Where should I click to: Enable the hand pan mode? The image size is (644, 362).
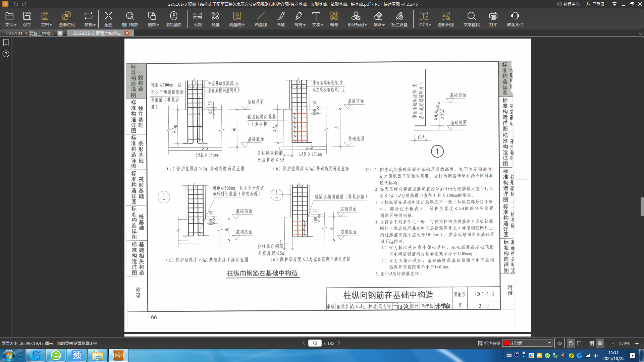click(x=571, y=343)
